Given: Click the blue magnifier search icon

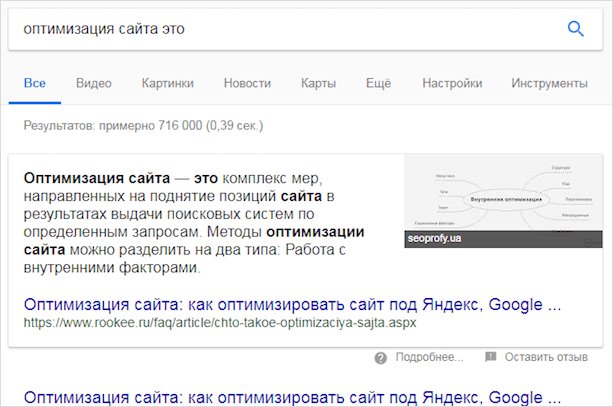Looking at the screenshot, I should pyautogui.click(x=575, y=29).
